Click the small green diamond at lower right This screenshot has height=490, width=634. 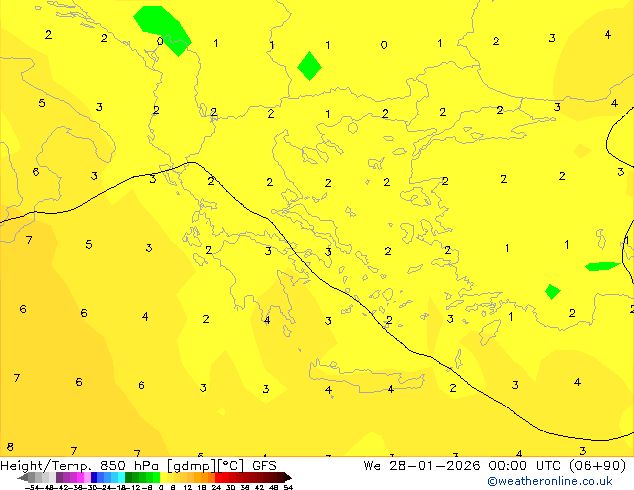tap(552, 291)
